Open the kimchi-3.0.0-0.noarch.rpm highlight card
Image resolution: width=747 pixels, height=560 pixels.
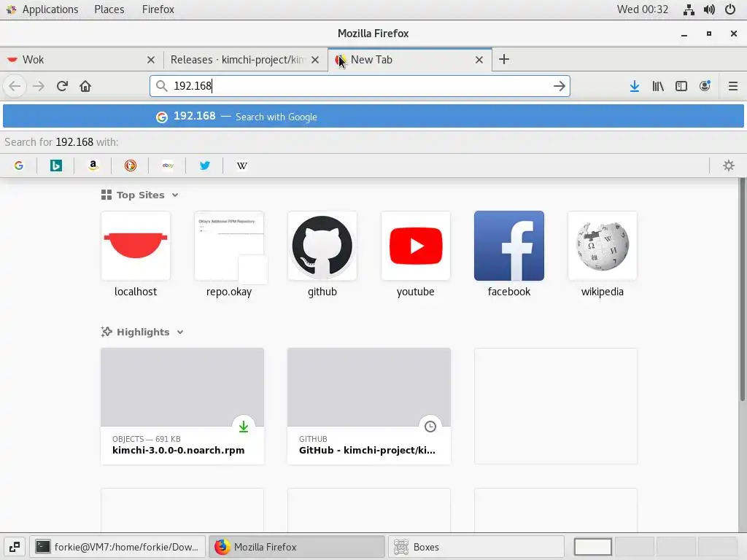[182, 405]
